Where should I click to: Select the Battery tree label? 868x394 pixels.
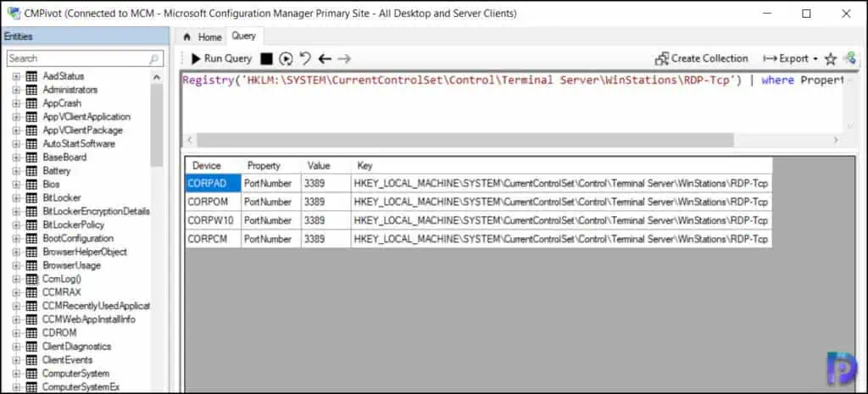[57, 170]
